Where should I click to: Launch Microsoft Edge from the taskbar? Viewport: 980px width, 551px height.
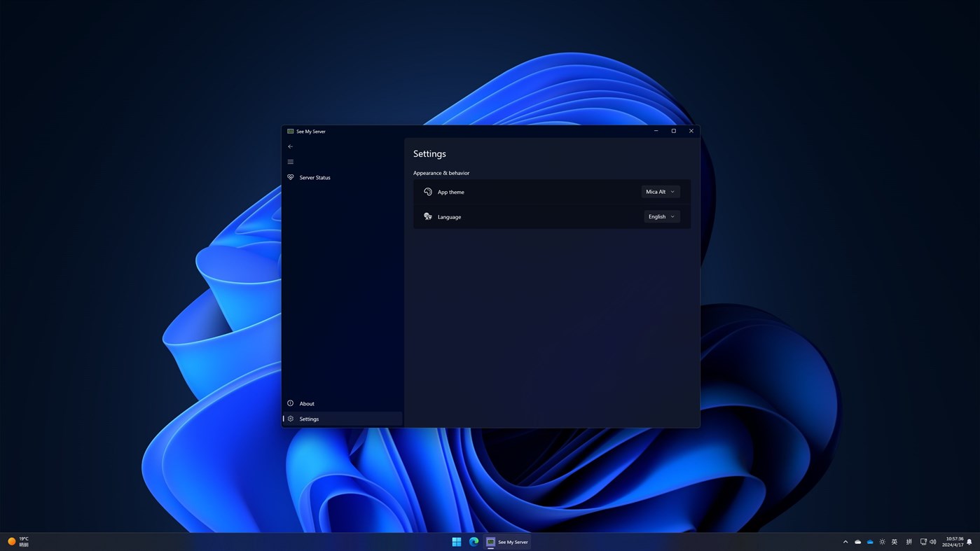point(473,541)
